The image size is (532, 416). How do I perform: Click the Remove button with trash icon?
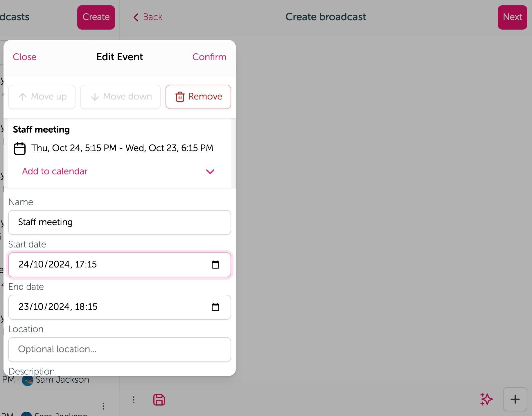point(198,97)
